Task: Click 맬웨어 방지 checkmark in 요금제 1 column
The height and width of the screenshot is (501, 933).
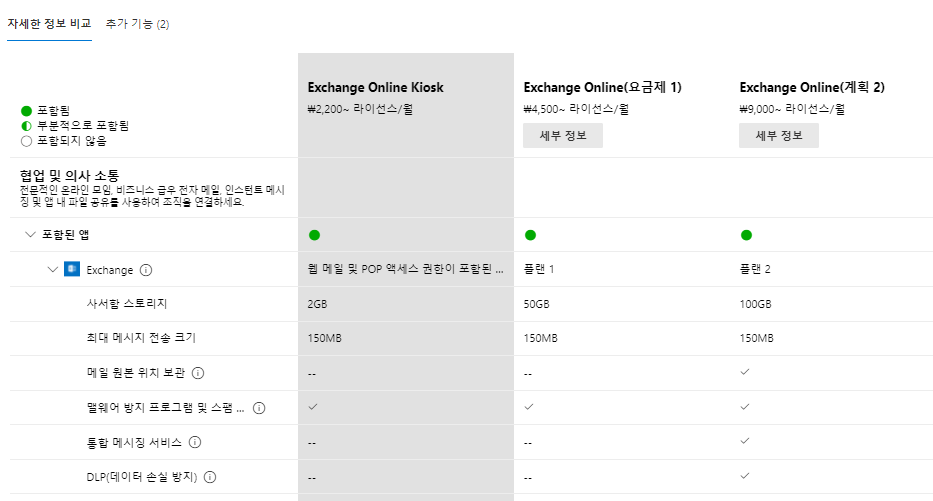Action: (529, 406)
